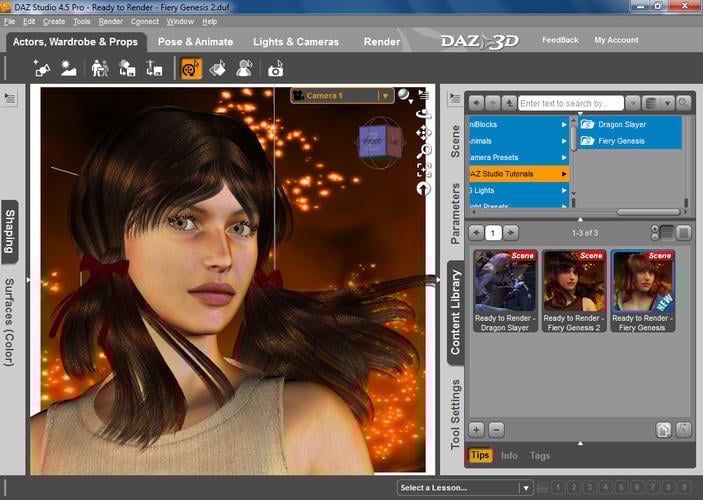
Task: Click the camera render icon in the toolbar
Action: (274, 69)
